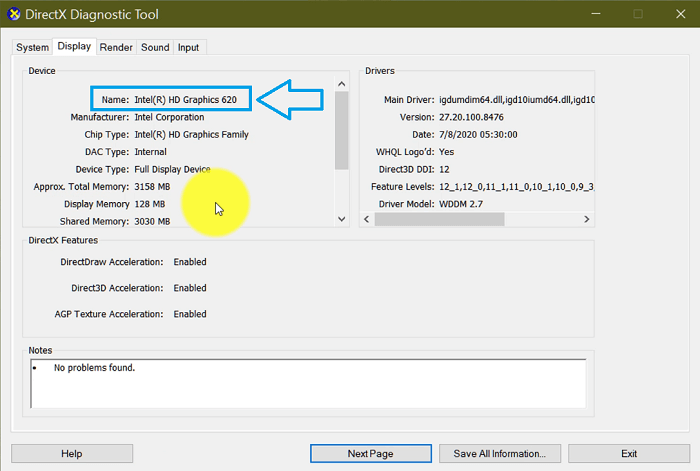Click inside the Notes text box

(308, 383)
